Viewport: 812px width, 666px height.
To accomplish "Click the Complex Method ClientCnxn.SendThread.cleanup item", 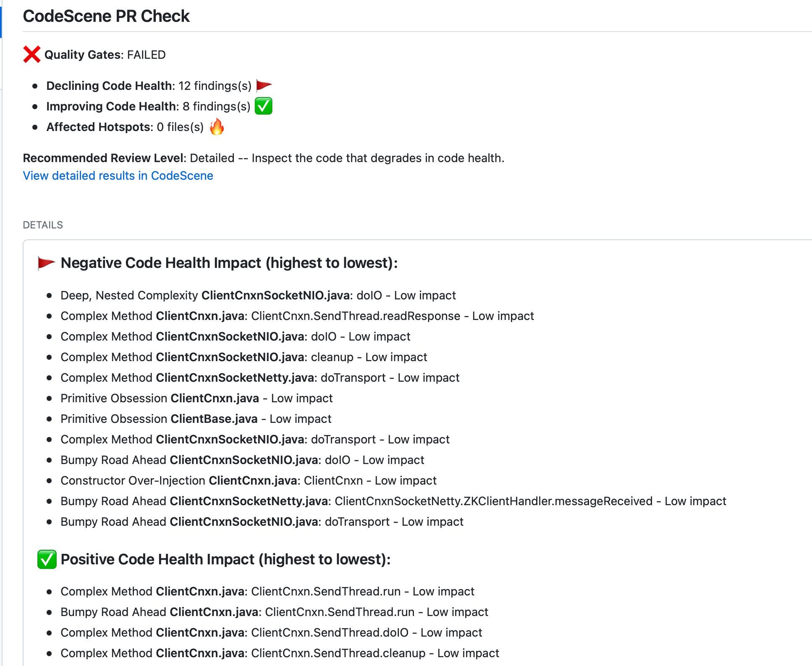I will click(x=280, y=653).
